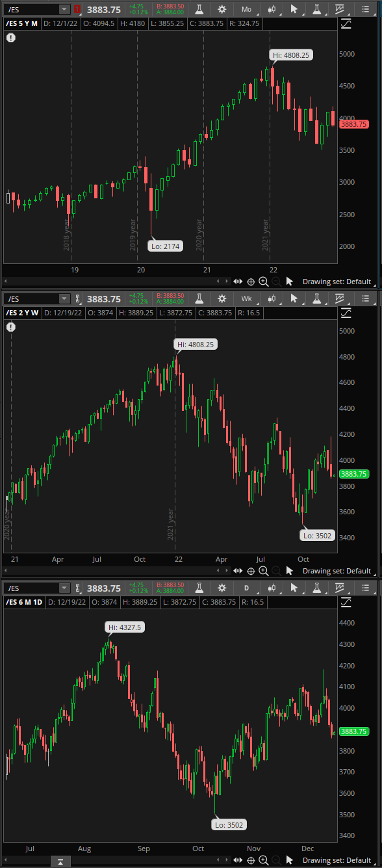Image resolution: width=382 pixels, height=868 pixels.
Task: Click /ES 5 Y M label on monthly chart
Action: [22, 23]
